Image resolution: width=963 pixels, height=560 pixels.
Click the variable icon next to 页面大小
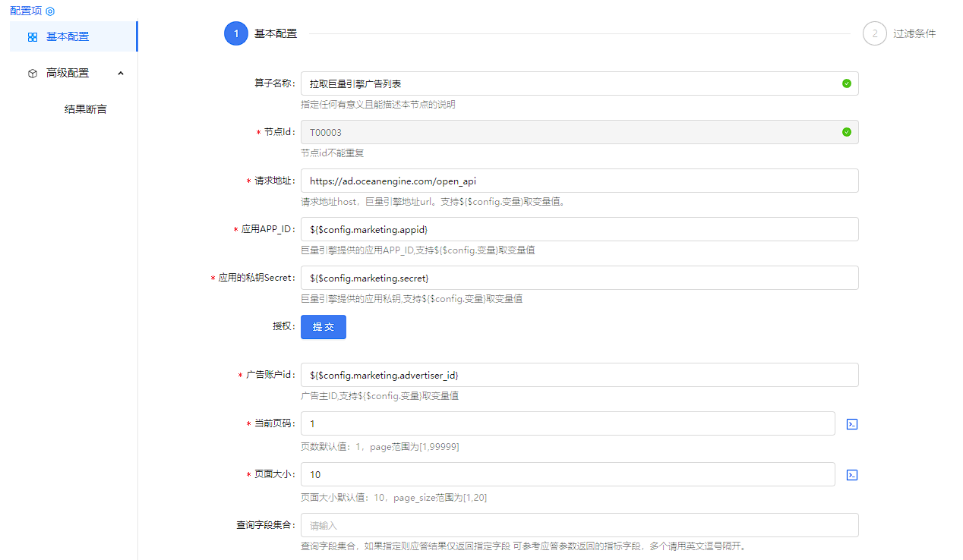click(852, 475)
